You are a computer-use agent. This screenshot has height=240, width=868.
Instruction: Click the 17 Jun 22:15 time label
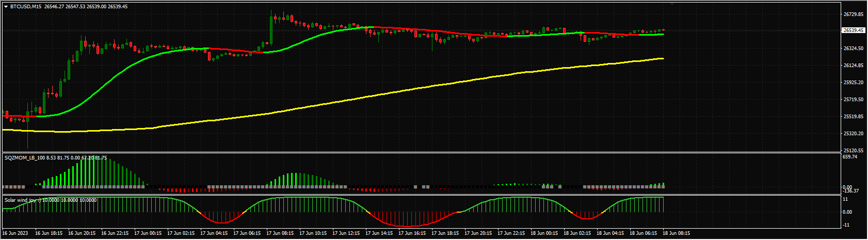[512, 233]
